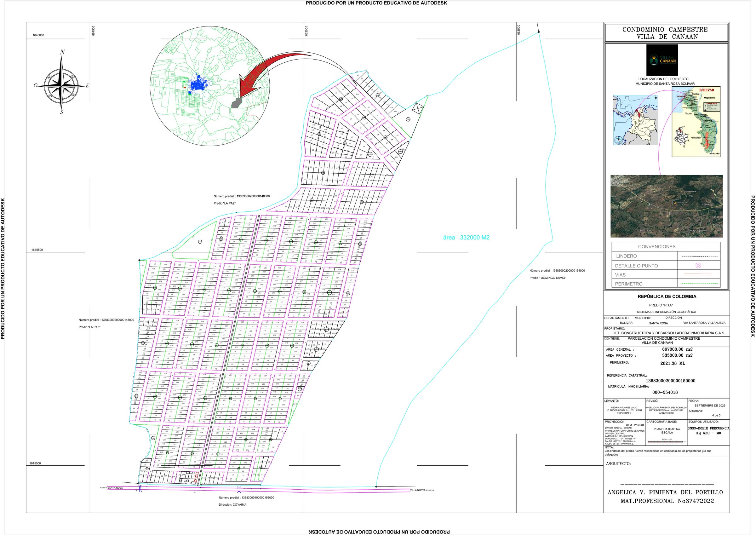Click the Predio " DOMINGO SAVIO" label
The width and height of the screenshot is (756, 535).
coord(547,278)
